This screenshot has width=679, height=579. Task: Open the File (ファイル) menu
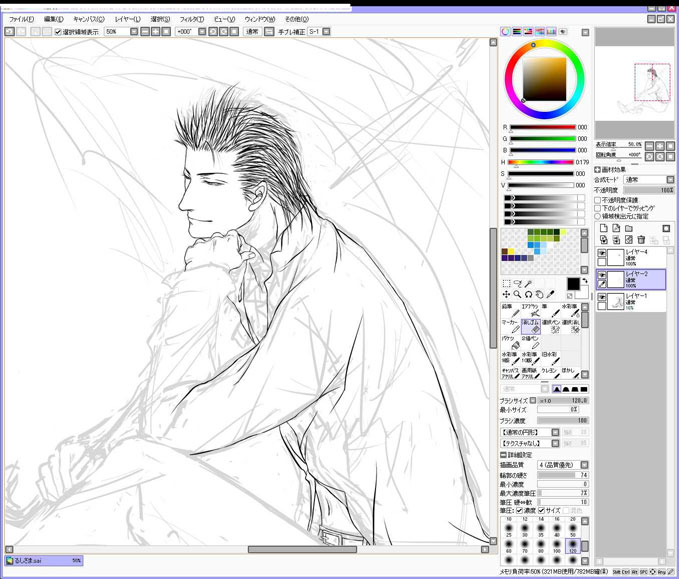pyautogui.click(x=20, y=19)
